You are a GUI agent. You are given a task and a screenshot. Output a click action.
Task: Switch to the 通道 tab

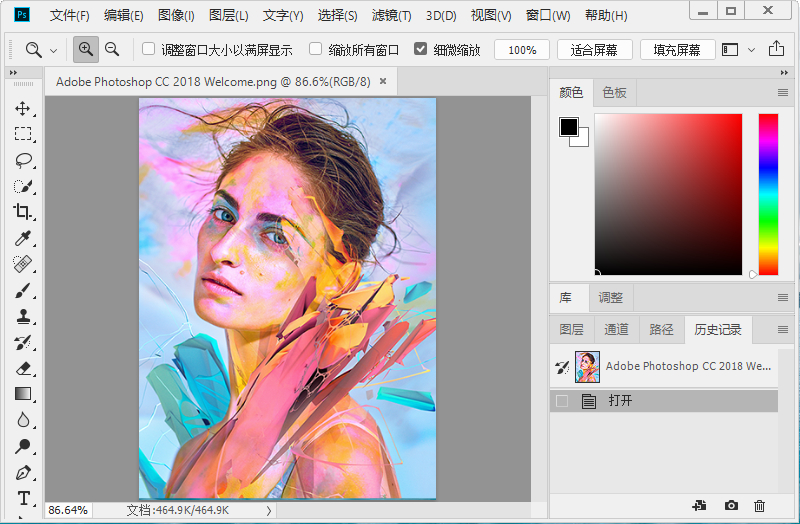(616, 329)
